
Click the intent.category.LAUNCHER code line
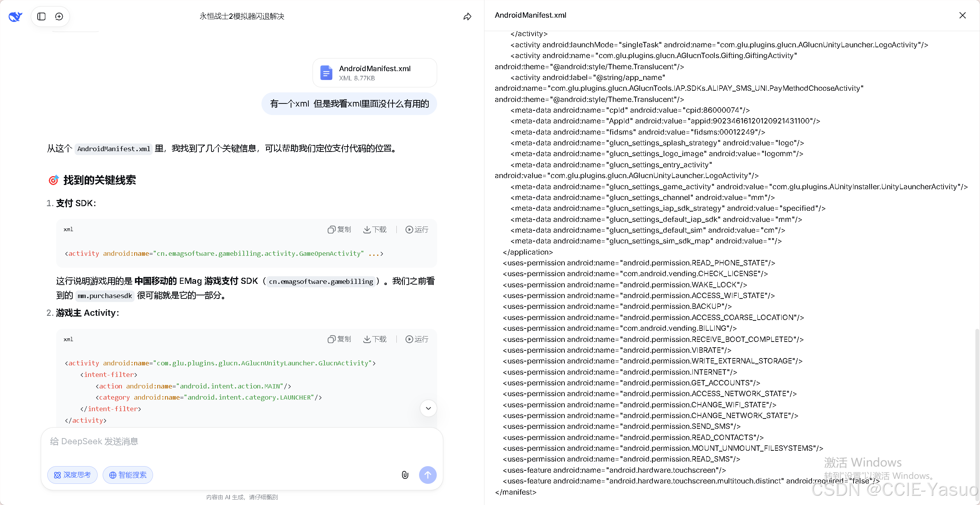(209, 398)
